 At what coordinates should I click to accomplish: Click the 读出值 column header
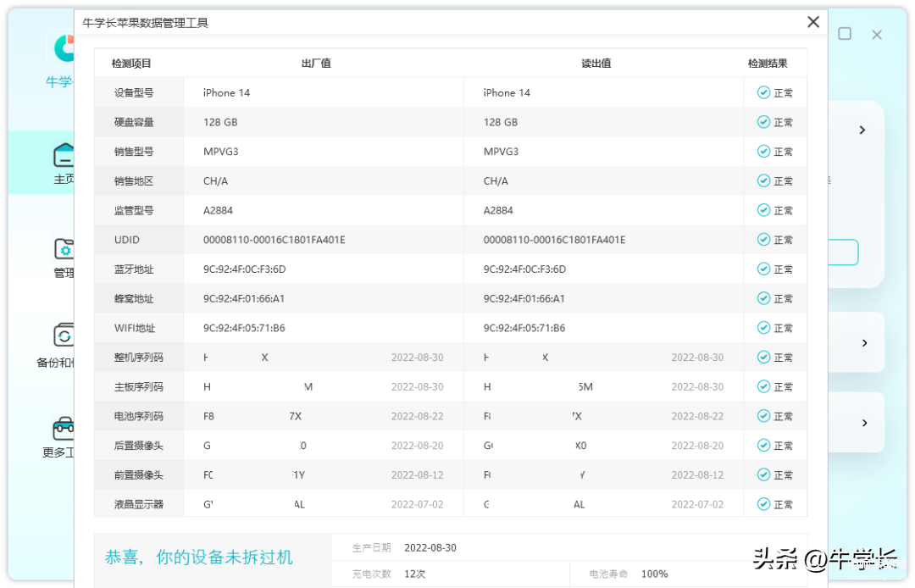596,64
